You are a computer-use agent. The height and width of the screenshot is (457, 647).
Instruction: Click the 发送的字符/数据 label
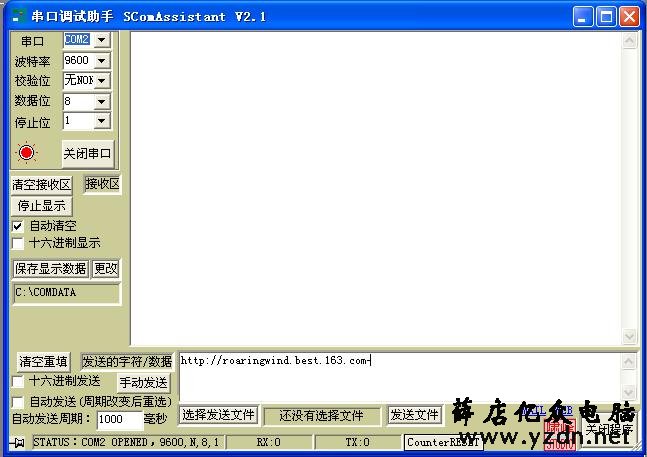click(x=127, y=362)
